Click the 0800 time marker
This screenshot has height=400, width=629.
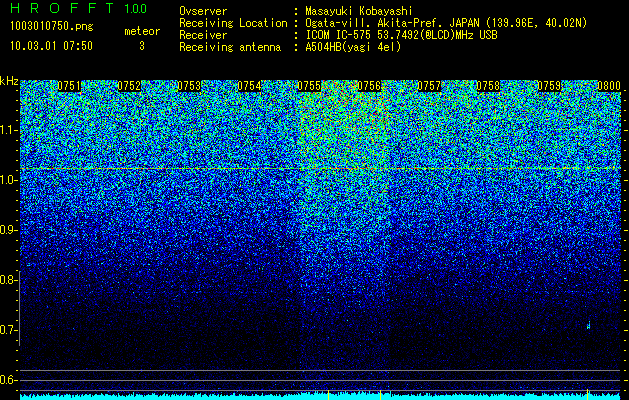pos(609,86)
